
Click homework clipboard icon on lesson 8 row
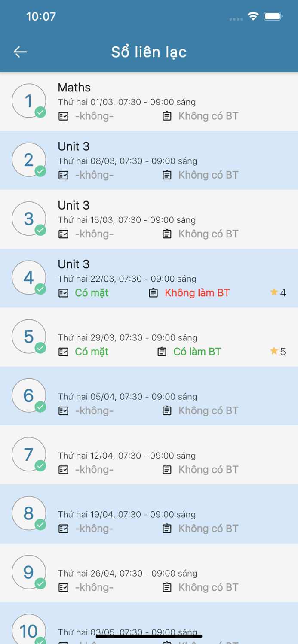pyautogui.click(x=167, y=529)
